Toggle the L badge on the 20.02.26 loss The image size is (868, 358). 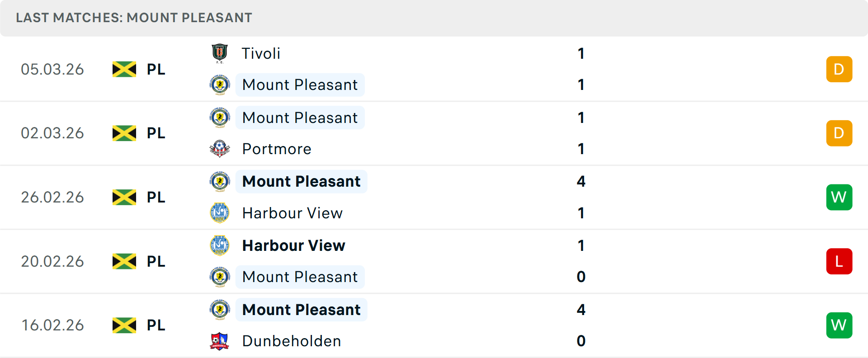coord(839,261)
